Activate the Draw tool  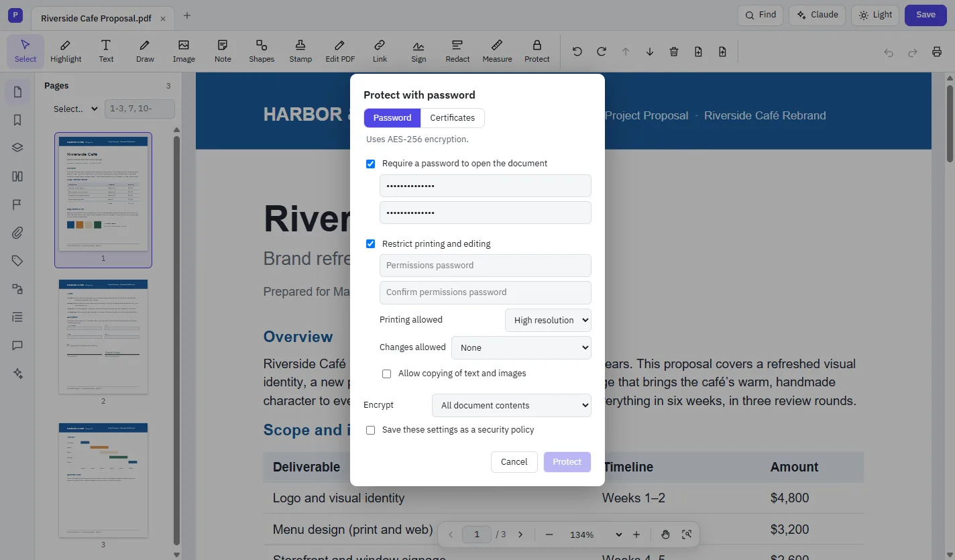[145, 52]
